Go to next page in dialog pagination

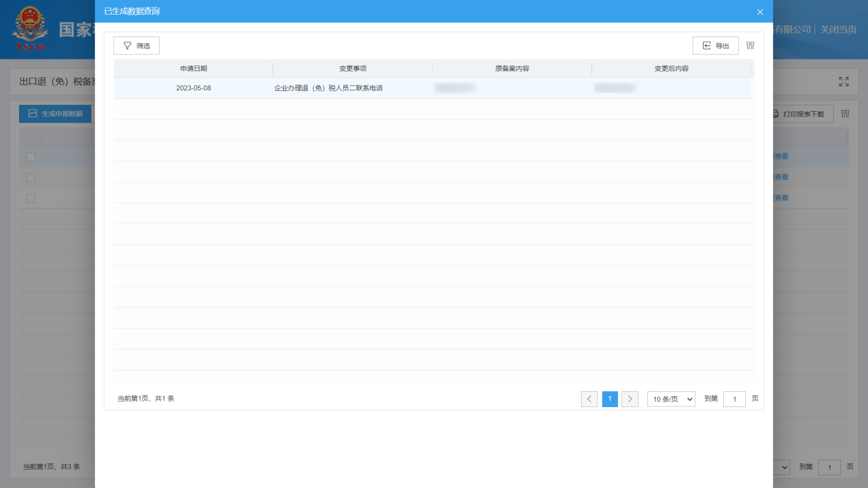(630, 399)
